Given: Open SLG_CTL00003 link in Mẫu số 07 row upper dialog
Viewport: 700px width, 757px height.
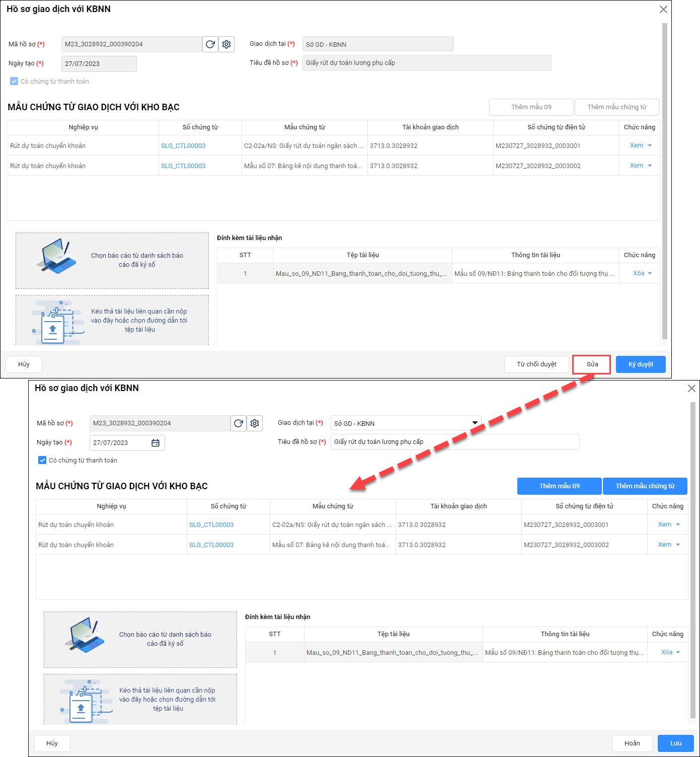Looking at the screenshot, I should 183,166.
